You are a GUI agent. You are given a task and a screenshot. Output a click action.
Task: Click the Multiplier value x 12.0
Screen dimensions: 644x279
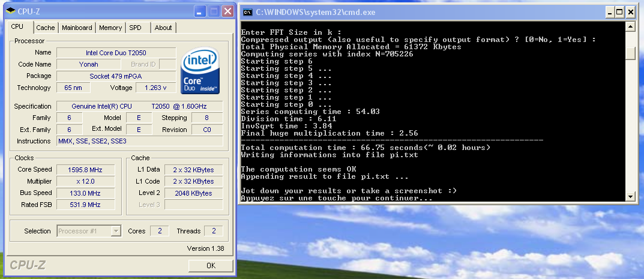pyautogui.click(x=85, y=181)
